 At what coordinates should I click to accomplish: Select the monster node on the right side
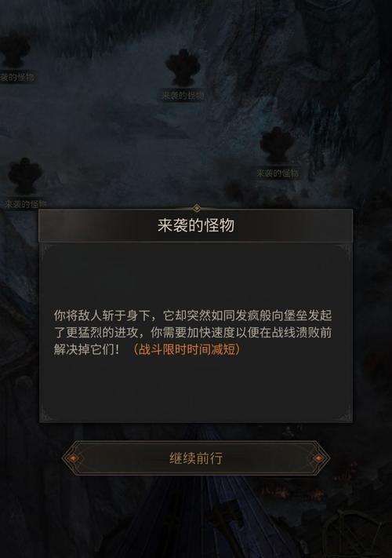(x=277, y=145)
